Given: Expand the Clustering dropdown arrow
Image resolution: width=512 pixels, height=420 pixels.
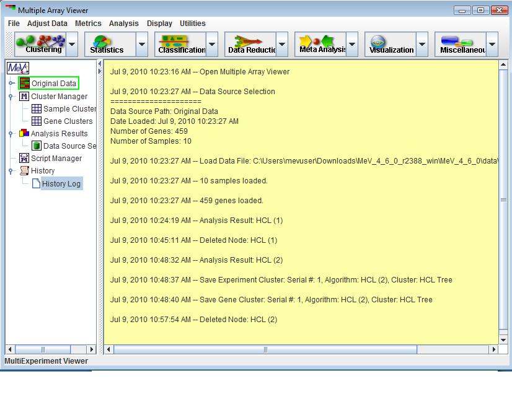Looking at the screenshot, I should [73, 45].
